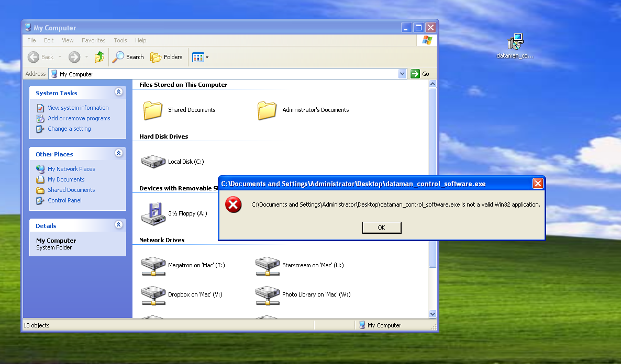Collapse the Details panel

(x=119, y=225)
